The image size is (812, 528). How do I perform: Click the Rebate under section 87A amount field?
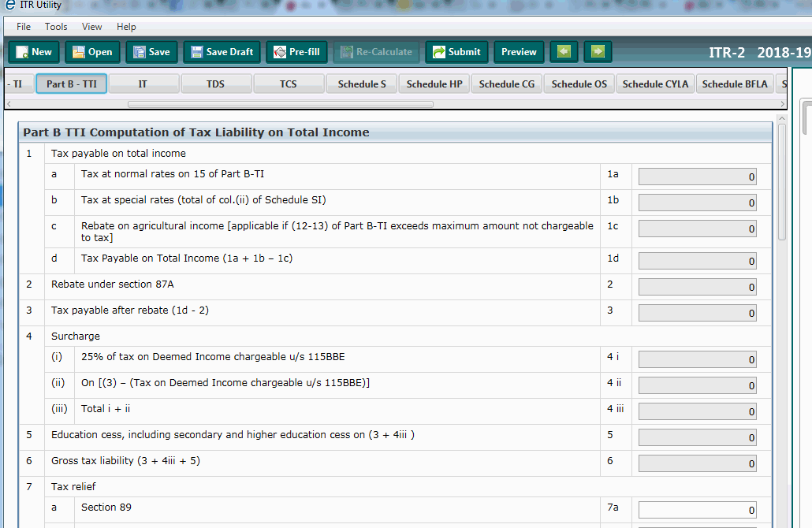pos(697,286)
